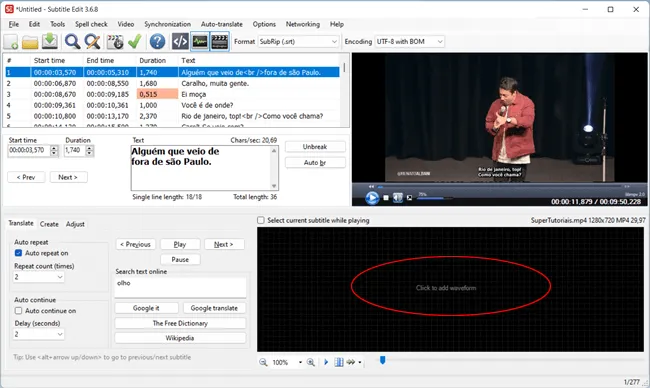
Task: Toggle source view code icon
Action: tap(180, 41)
